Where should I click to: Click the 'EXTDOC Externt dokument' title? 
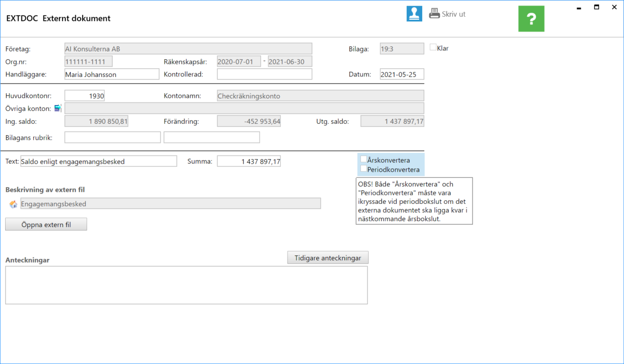click(x=58, y=18)
